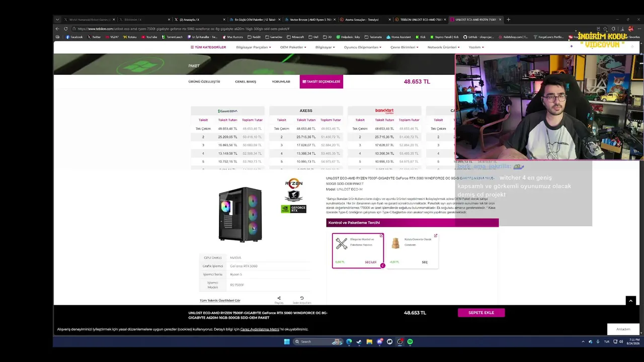
Task: Open Tüm Teknik Özellikleri Gör link
Action: click(220, 301)
